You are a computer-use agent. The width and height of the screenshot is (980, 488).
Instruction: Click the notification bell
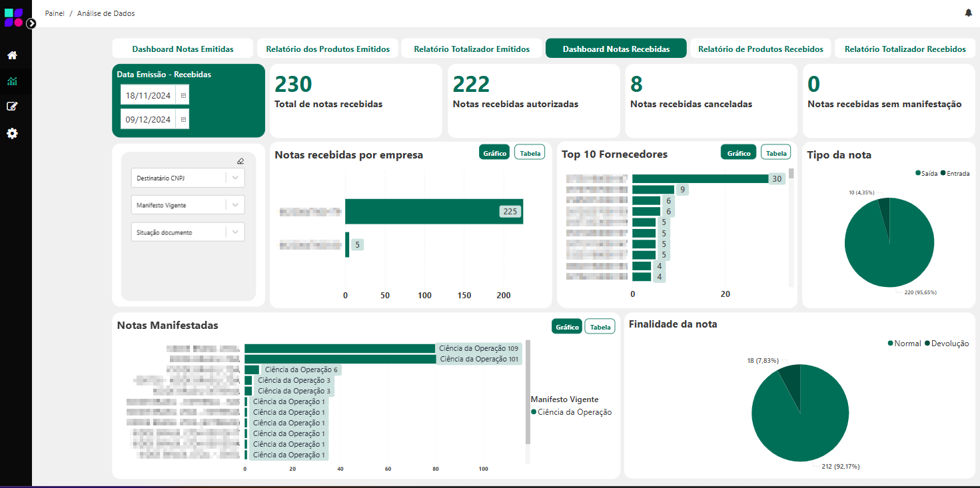969,13
